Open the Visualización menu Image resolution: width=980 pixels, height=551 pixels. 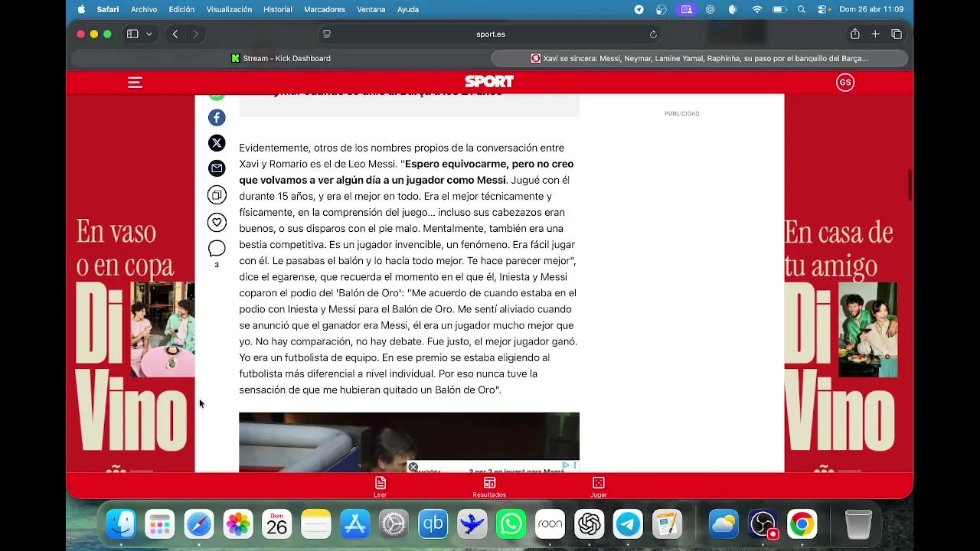[229, 9]
